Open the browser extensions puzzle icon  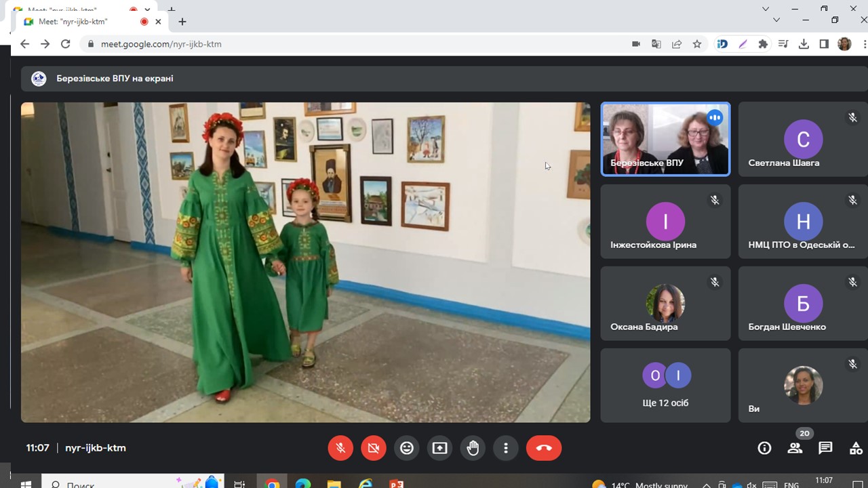[763, 44]
